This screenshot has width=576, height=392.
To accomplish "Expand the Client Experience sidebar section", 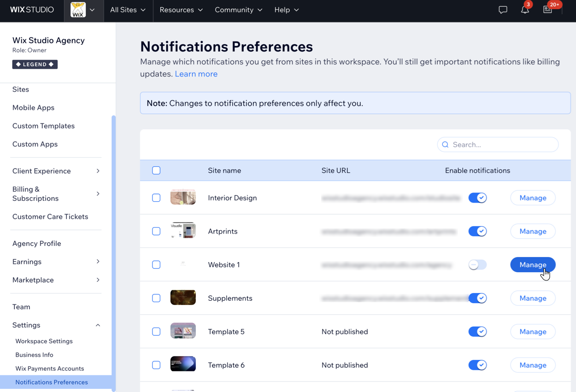I will click(56, 171).
